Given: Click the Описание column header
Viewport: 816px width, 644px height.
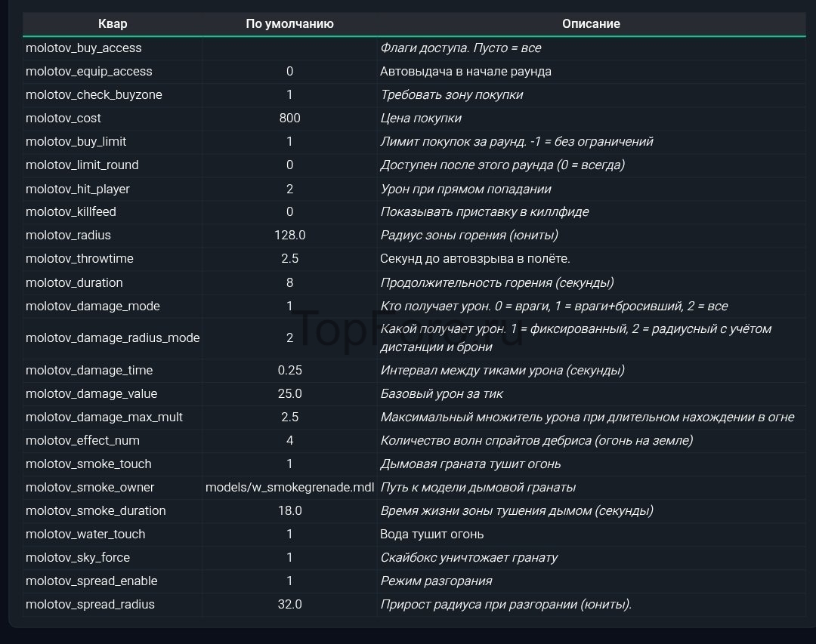Looking at the screenshot, I should [591, 24].
